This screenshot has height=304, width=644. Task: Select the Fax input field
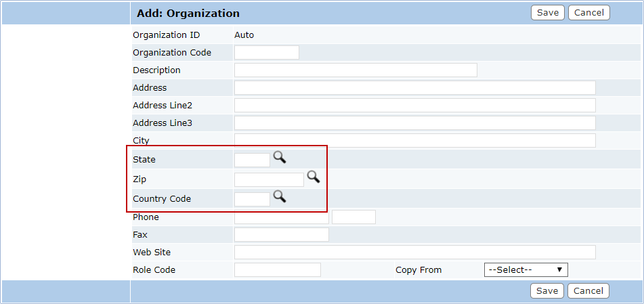click(281, 234)
